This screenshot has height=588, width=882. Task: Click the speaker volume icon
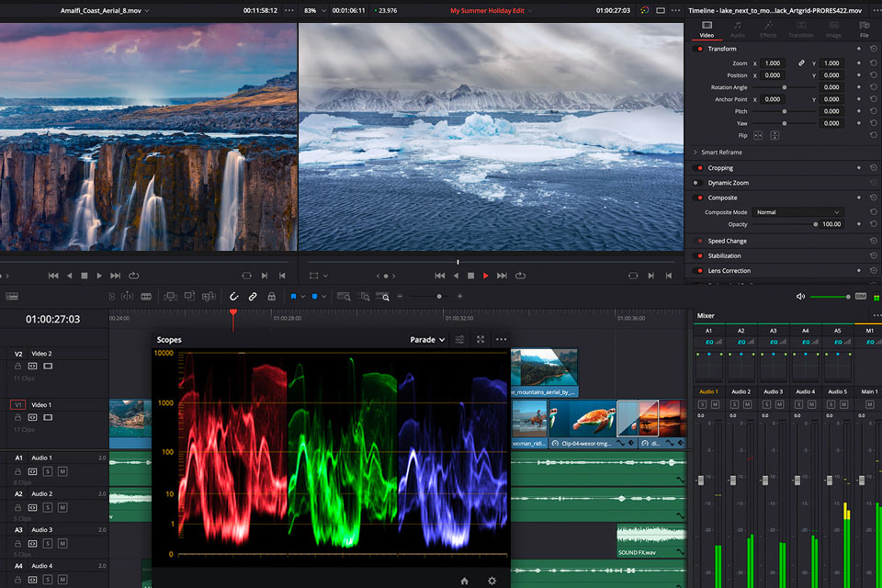coord(800,297)
